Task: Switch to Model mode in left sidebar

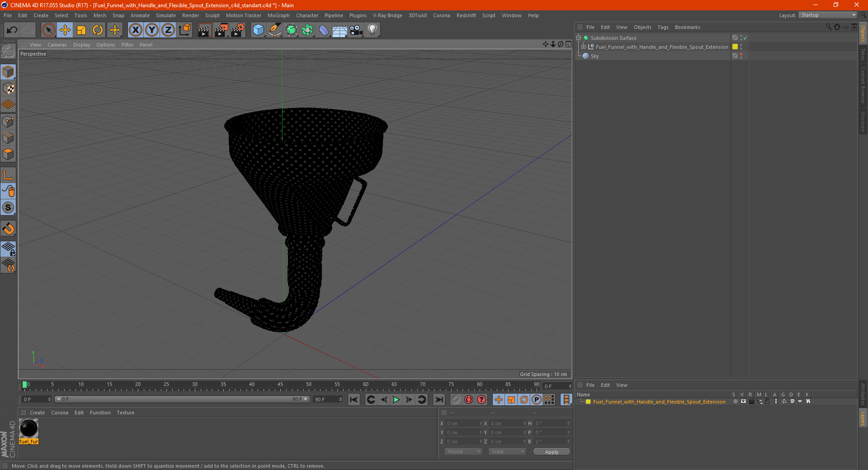Action: pyautogui.click(x=8, y=72)
